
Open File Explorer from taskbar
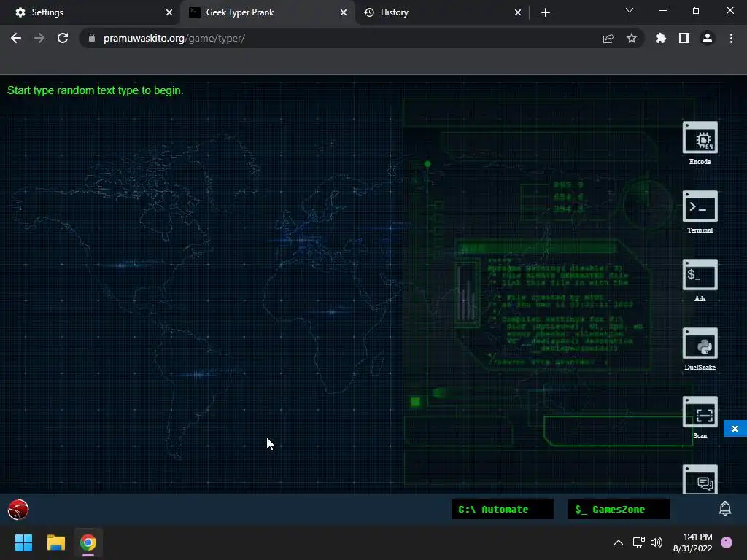tap(55, 542)
